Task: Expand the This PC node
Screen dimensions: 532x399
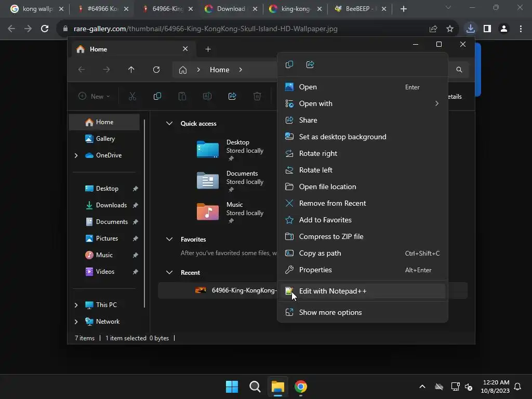Action: (76, 305)
